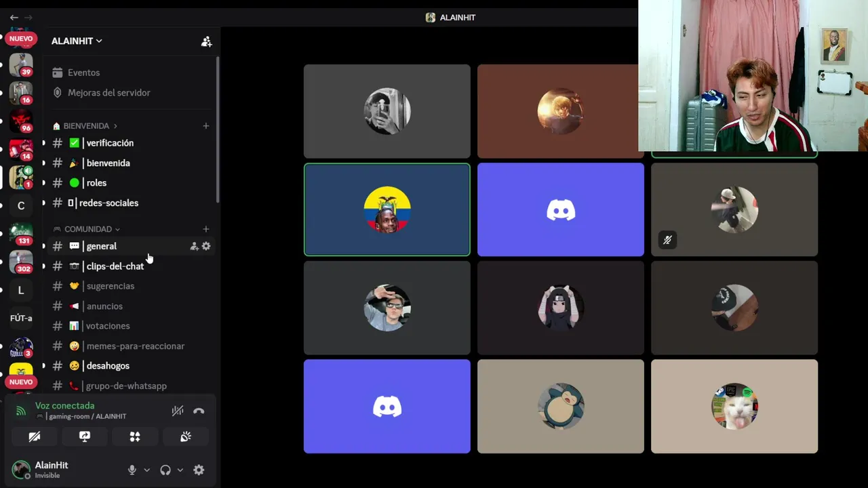Open input device options arrow beside microphone
The width and height of the screenshot is (868, 488).
pos(146,470)
